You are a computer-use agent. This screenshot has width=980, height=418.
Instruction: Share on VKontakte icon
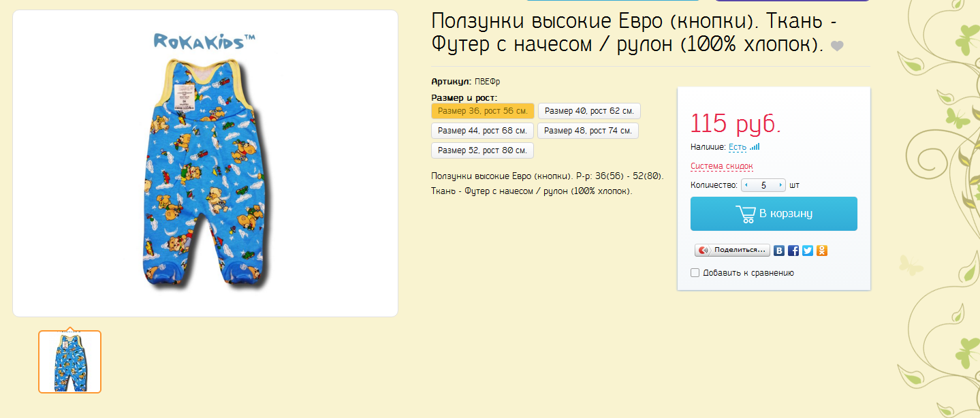coord(779,251)
